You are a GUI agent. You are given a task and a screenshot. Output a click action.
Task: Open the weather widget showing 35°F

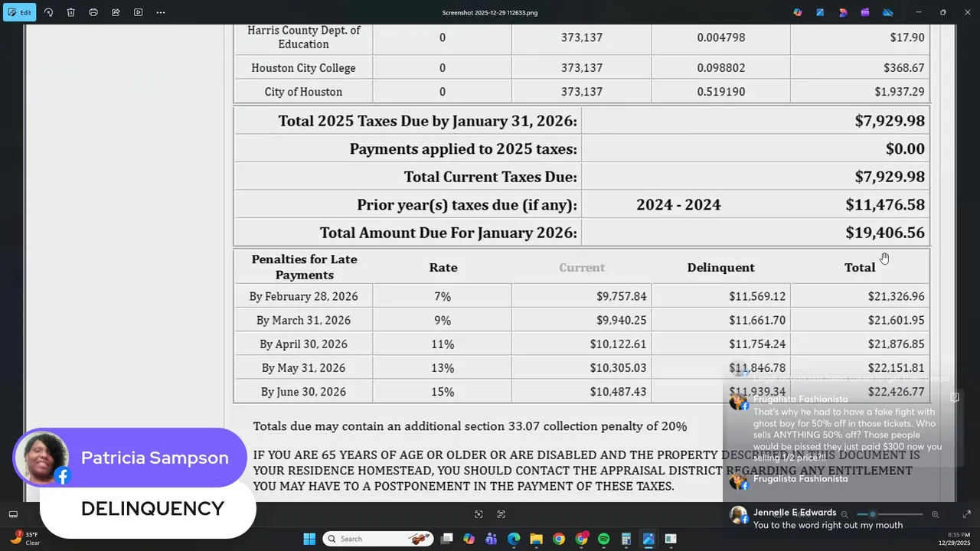[x=24, y=538]
